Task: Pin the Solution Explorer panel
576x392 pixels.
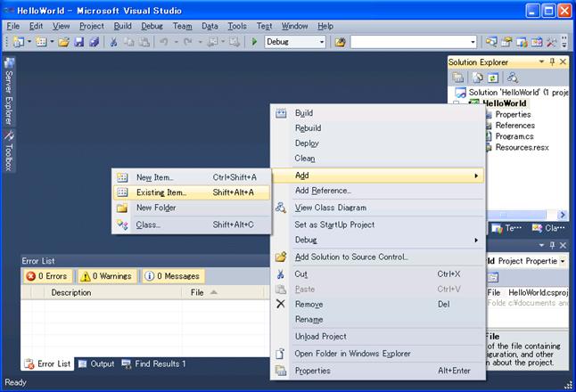Action: pyautogui.click(x=552, y=61)
